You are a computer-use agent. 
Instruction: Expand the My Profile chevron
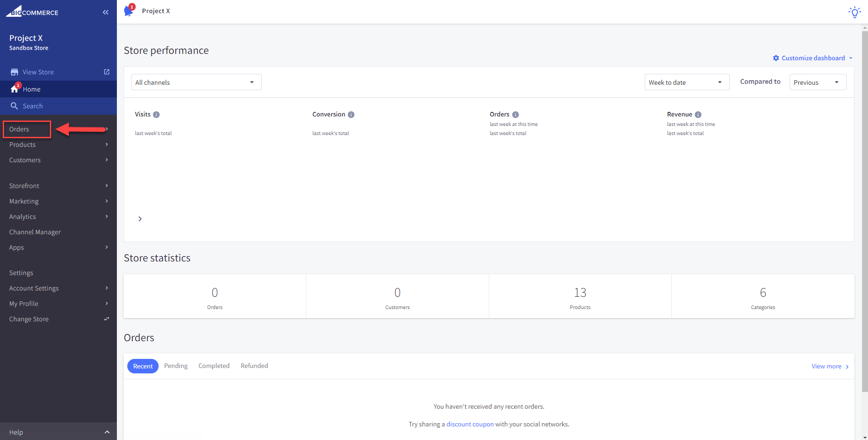106,304
